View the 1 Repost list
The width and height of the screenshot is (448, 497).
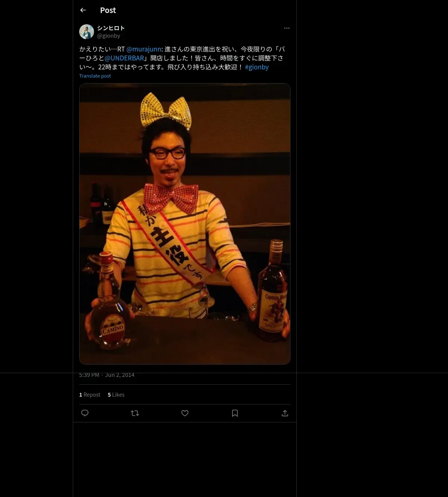point(90,394)
